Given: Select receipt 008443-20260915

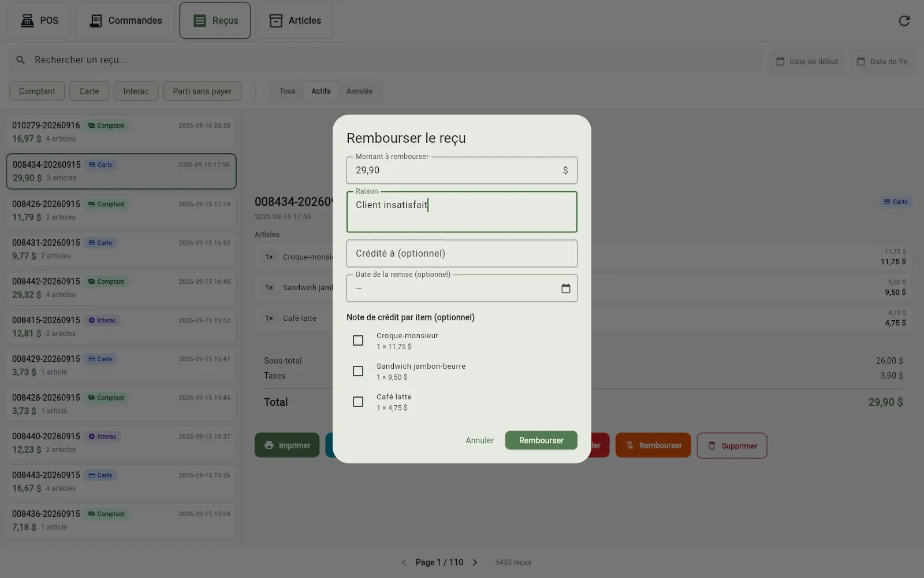Looking at the screenshot, I should click(x=121, y=481).
